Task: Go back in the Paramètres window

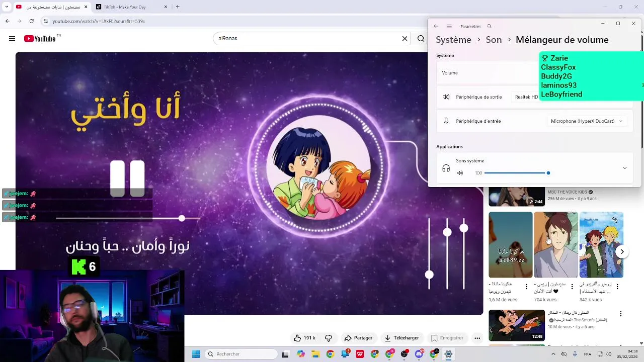Action: (x=436, y=26)
